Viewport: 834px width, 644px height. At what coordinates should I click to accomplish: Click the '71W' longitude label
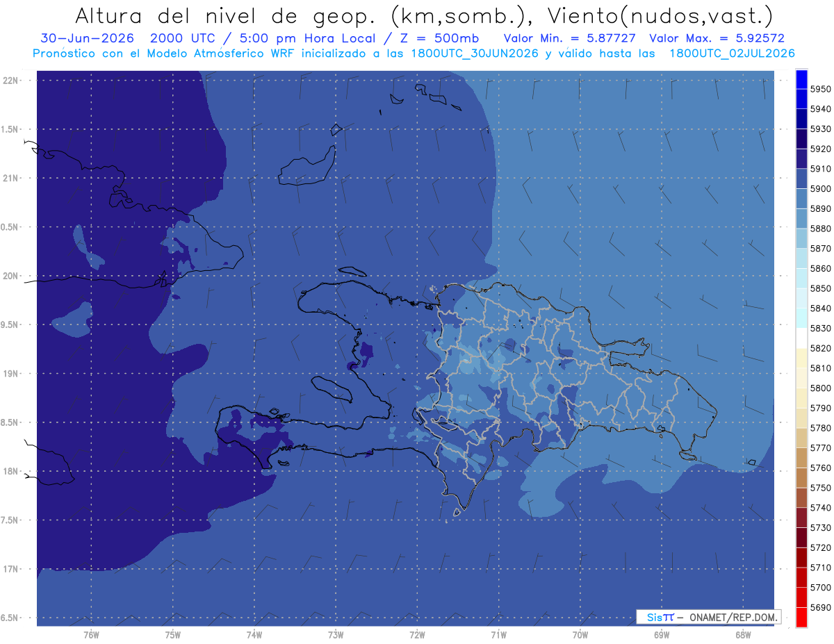(498, 634)
